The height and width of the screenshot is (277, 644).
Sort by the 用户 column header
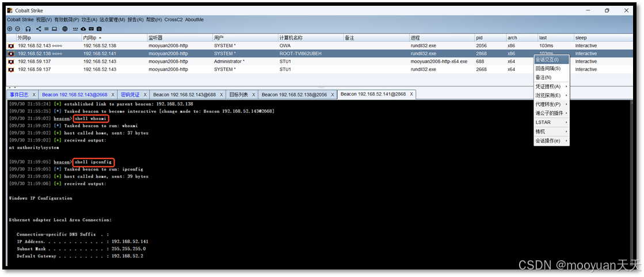pos(245,38)
